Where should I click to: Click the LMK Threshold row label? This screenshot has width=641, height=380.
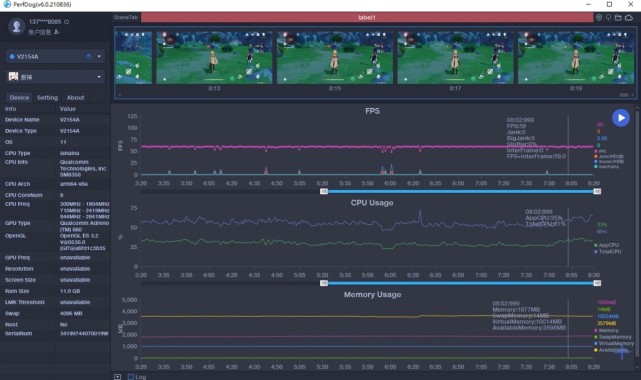(25, 302)
